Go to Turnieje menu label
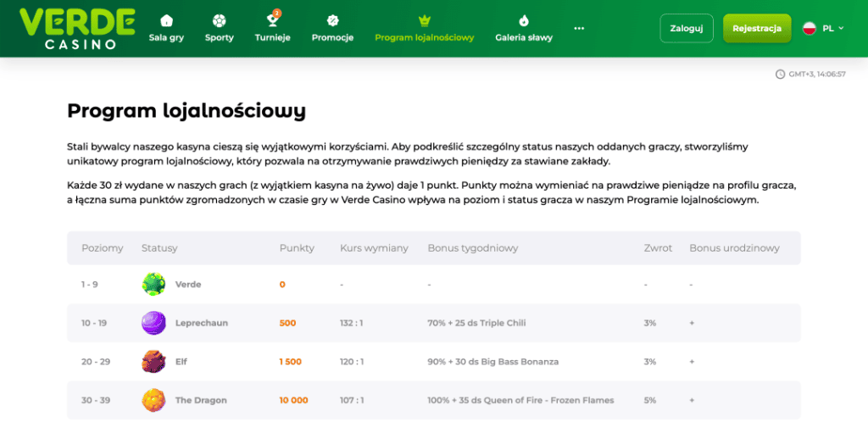Screen dimensions: 868x422 (x=272, y=38)
